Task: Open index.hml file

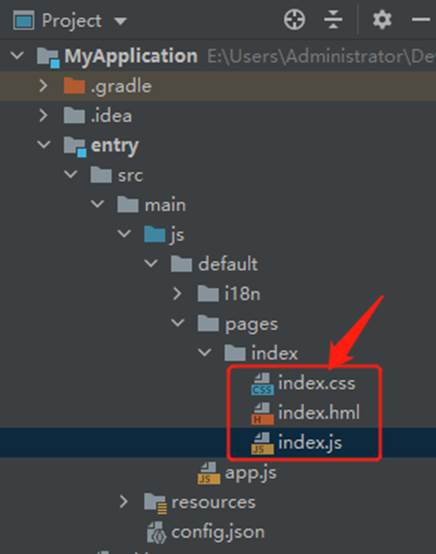Action: pyautogui.click(x=319, y=413)
